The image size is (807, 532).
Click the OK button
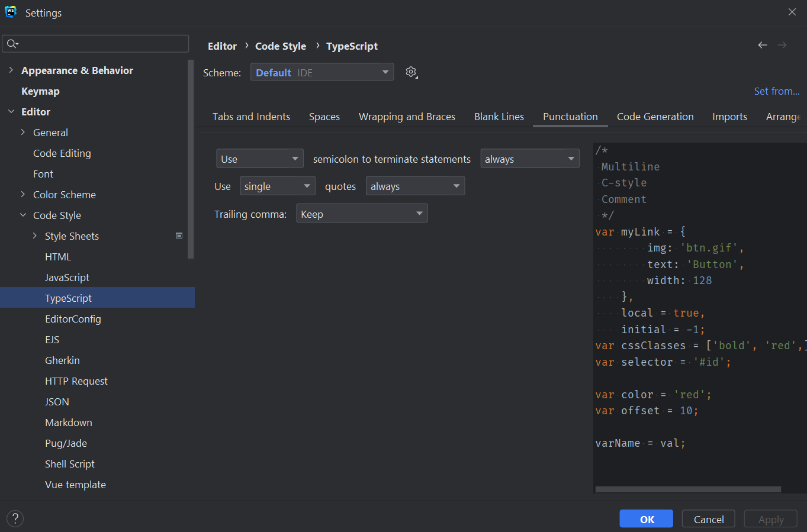click(x=646, y=519)
